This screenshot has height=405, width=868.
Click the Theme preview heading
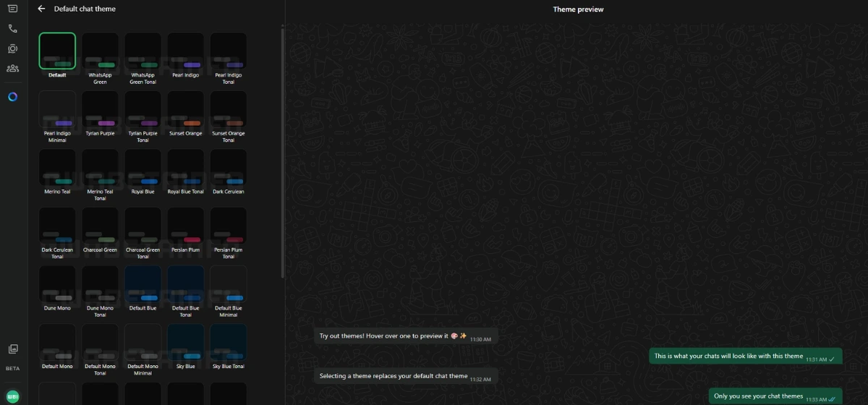pos(578,9)
